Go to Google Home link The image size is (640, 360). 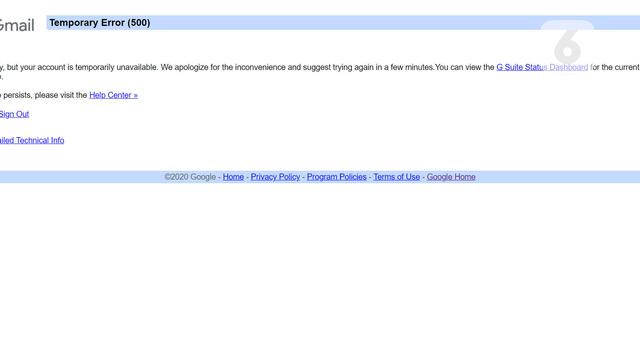451,177
